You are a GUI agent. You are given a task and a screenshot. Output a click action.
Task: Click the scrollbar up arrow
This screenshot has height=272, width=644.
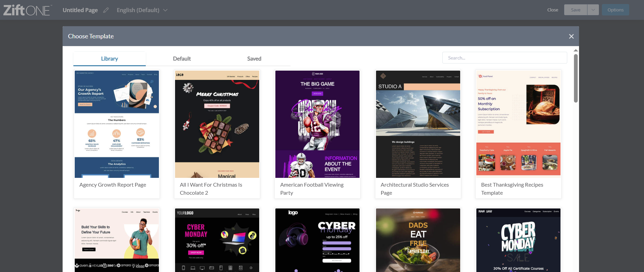tap(576, 50)
